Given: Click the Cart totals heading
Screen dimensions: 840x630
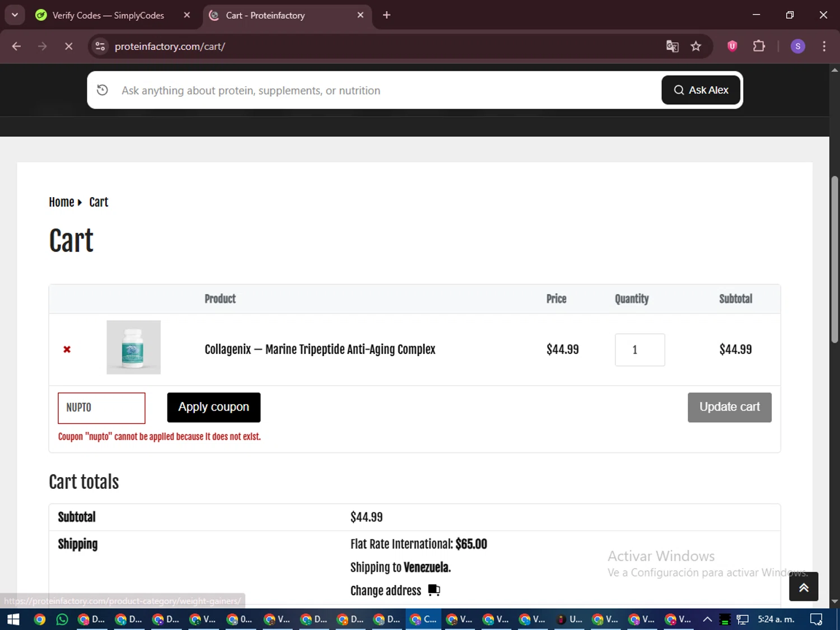Looking at the screenshot, I should click(x=84, y=482).
